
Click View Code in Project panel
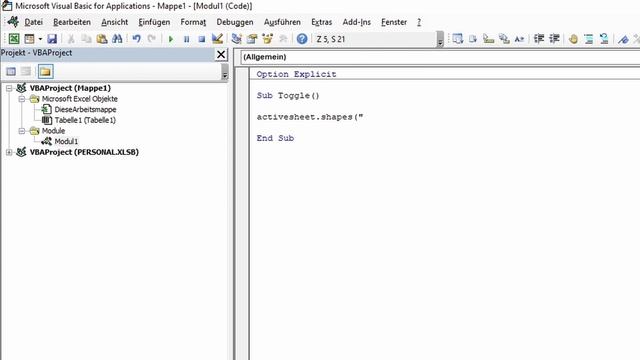tap(11, 71)
